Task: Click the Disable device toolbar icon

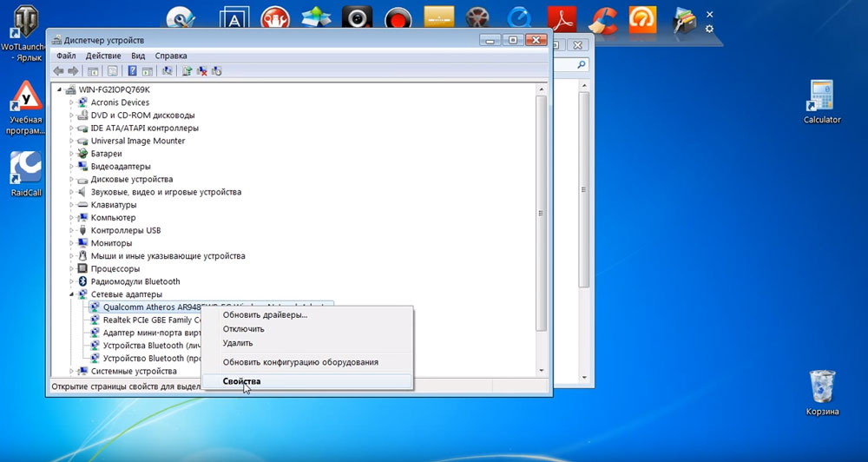Action: (x=216, y=71)
